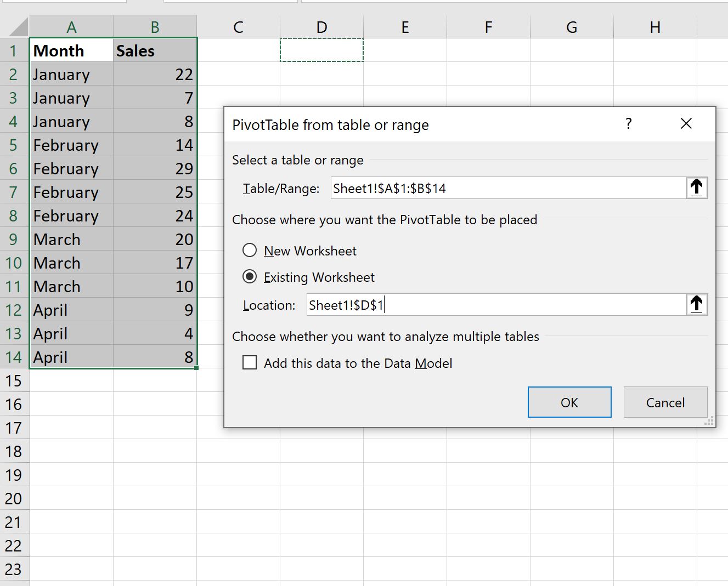Click inside the Table/Range input field
This screenshot has width=728, height=586.
click(x=494, y=187)
